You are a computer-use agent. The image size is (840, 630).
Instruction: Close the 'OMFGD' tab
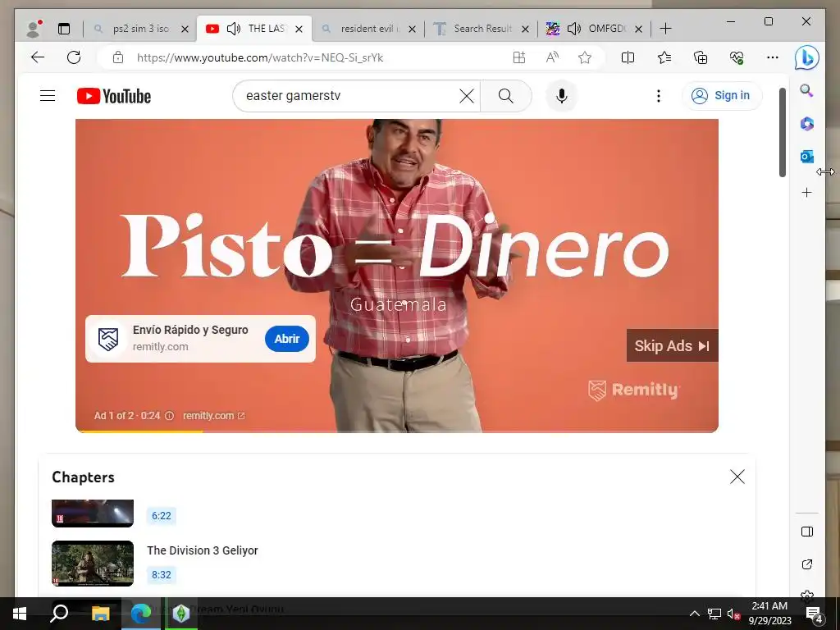click(x=638, y=29)
